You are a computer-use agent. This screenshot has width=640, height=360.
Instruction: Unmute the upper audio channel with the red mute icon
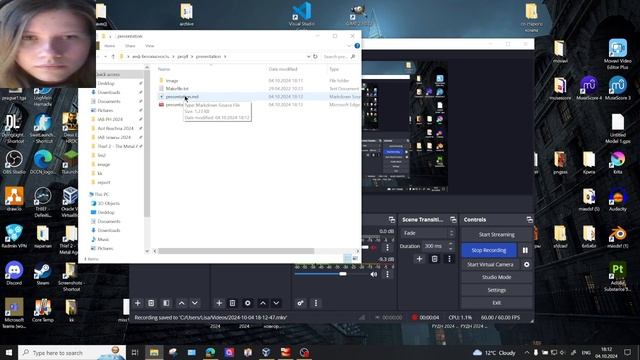pyautogui.click(x=373, y=247)
